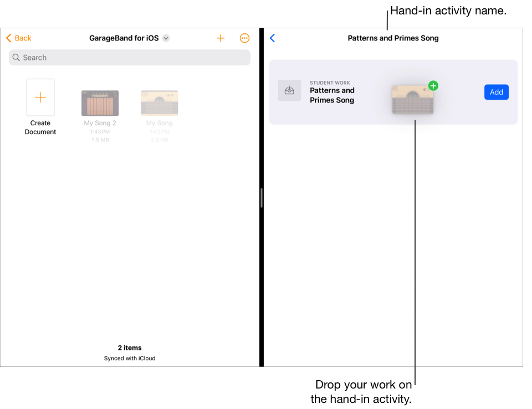This screenshot has width=532, height=409.
Task: Open the My Song project thumbnail
Action: [159, 103]
